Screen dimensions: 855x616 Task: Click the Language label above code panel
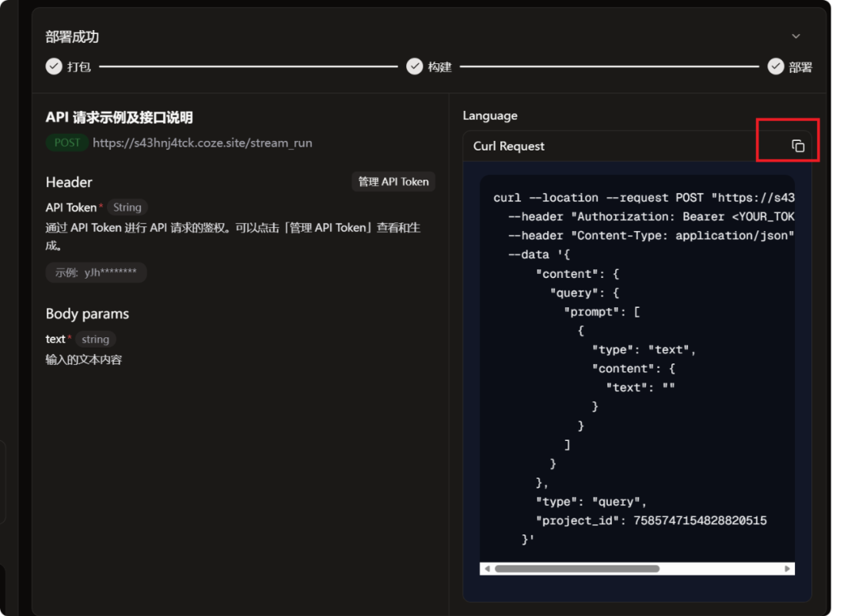click(490, 116)
